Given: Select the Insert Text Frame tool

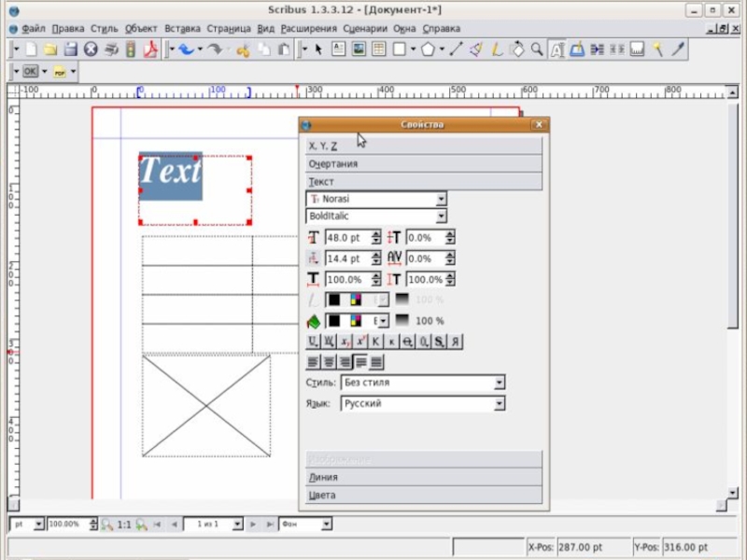Looking at the screenshot, I should 338,49.
